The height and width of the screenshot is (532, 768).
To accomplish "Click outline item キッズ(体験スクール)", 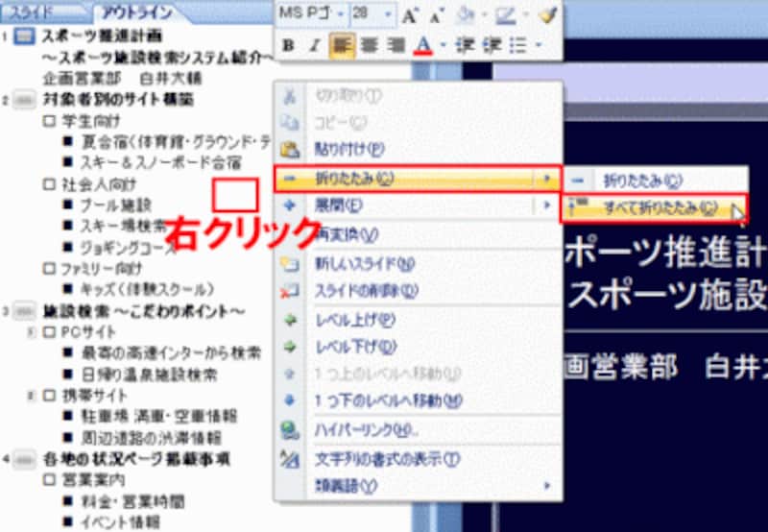I will pos(148,289).
